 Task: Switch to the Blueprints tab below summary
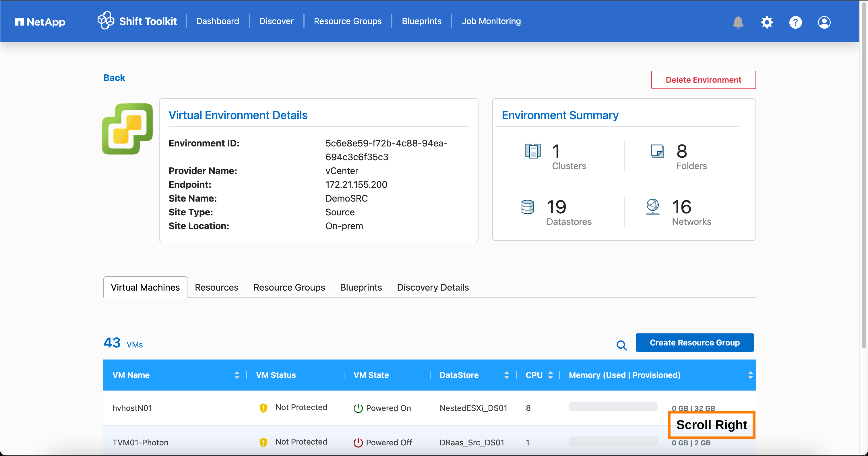pos(361,287)
